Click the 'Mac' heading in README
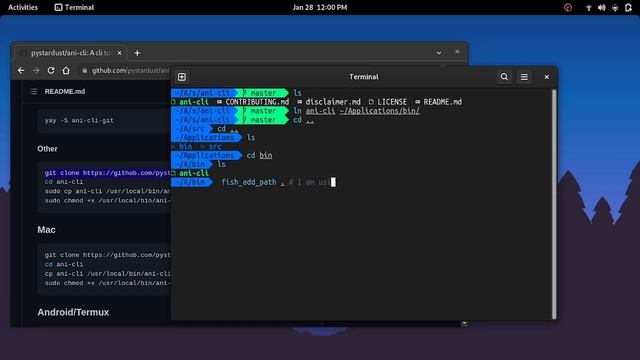Viewport: 640px width, 360px height. click(47, 230)
